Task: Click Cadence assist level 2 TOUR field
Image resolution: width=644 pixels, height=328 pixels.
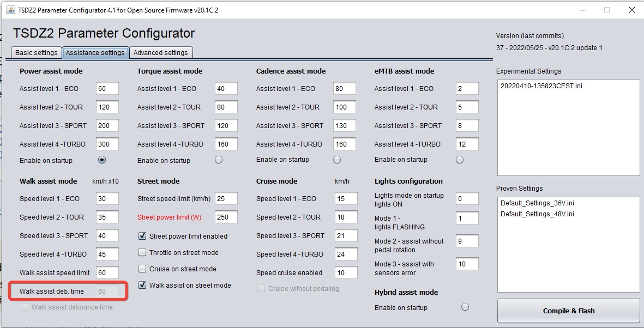Action: pos(344,107)
